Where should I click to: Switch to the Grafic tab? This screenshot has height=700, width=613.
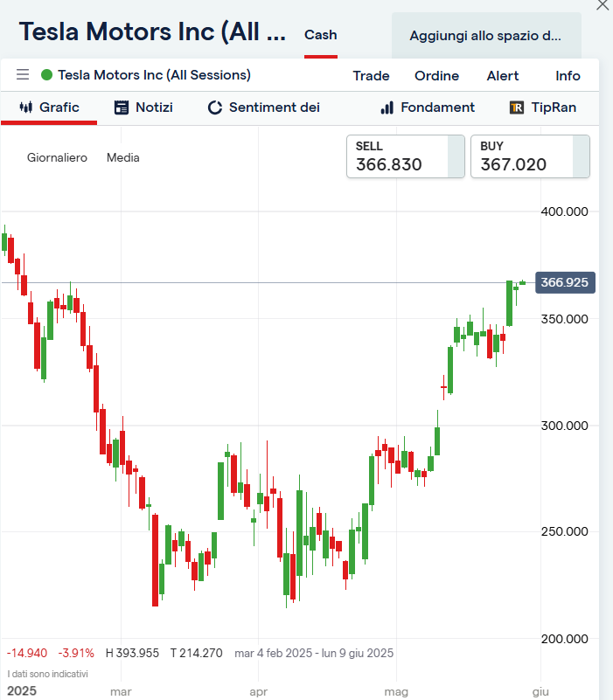coord(49,107)
